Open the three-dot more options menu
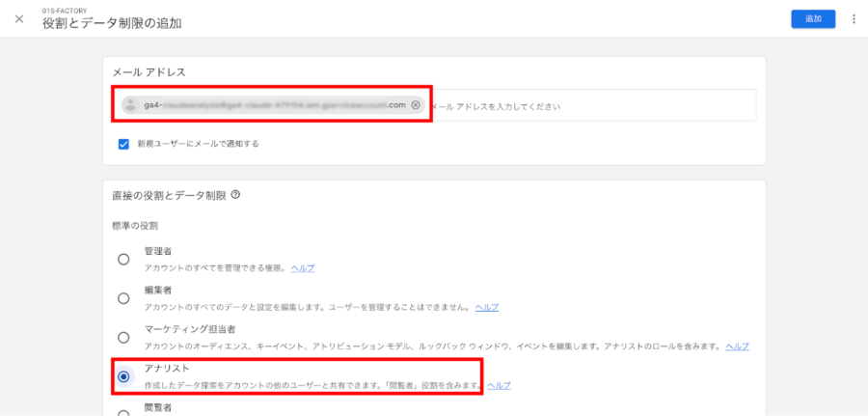 click(854, 19)
